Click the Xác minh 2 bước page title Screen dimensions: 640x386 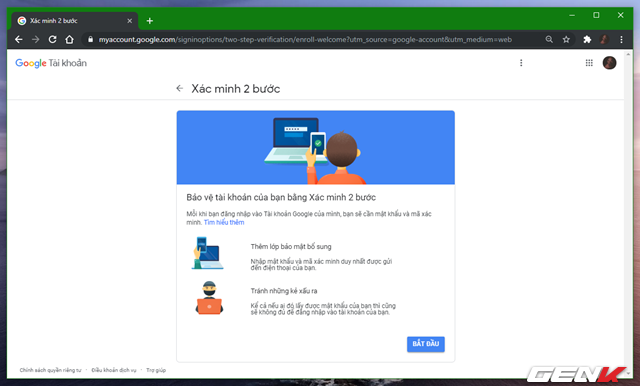click(236, 89)
